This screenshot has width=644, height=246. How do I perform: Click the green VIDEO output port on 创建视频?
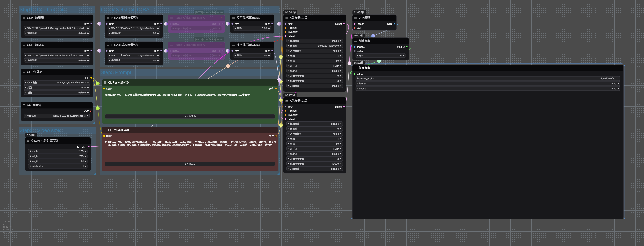coord(407,47)
